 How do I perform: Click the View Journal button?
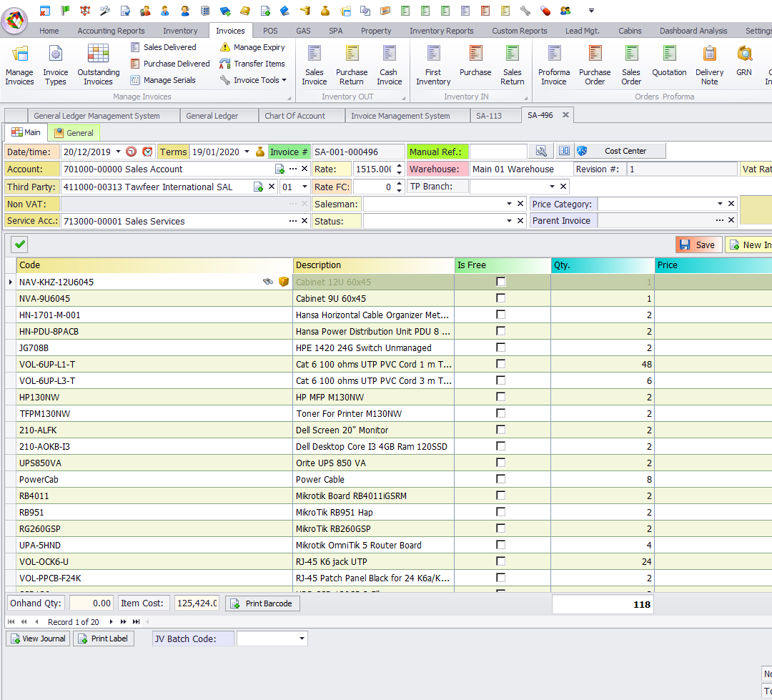coord(38,639)
